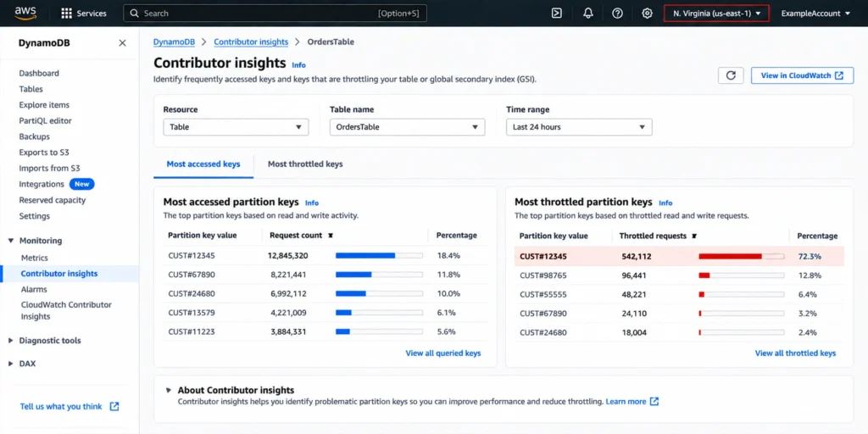Click View all throttled keys
868x434 pixels.
pyautogui.click(x=795, y=353)
